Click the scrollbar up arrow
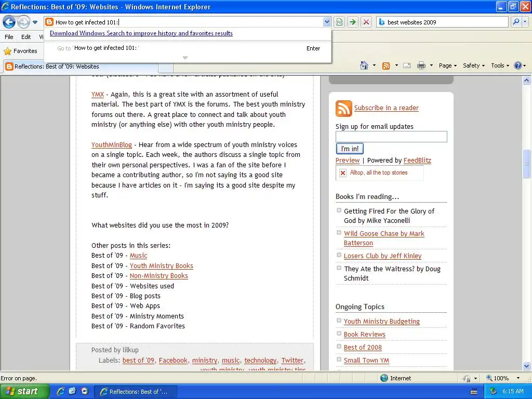The image size is (532, 399). 526,80
